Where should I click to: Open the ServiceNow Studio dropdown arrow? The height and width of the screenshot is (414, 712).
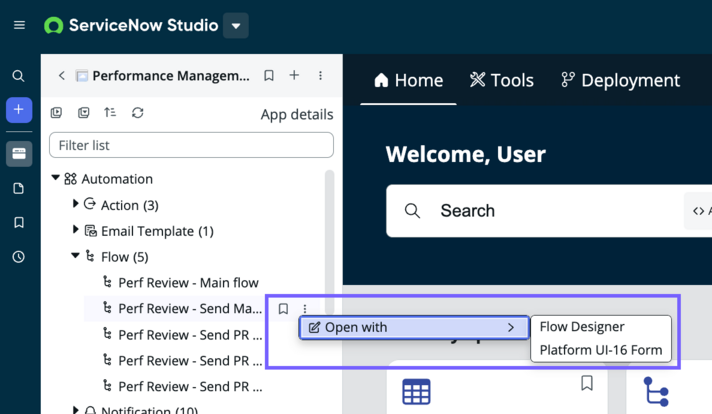(x=236, y=25)
